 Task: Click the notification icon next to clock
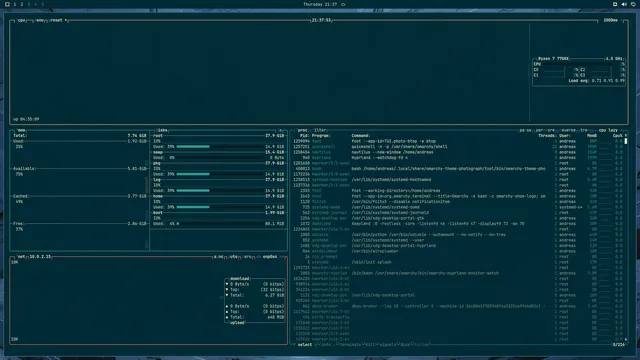click(343, 4)
